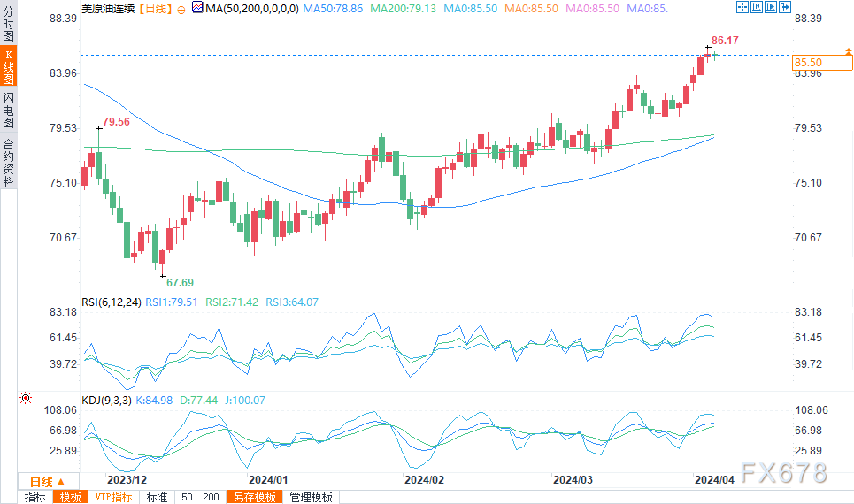The height and width of the screenshot is (504, 854).
Task: Switch to 分时图 side tab
Action: tap(8, 24)
